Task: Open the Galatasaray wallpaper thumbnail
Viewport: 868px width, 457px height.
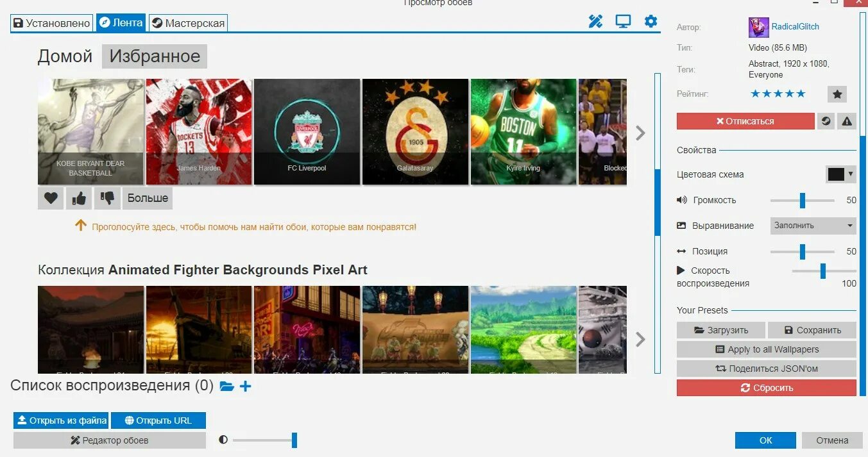Action: 415,132
